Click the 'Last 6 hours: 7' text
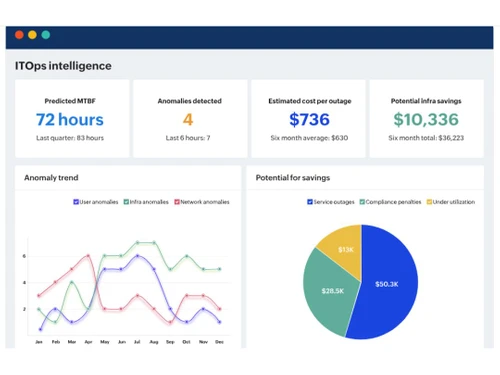The width and height of the screenshot is (500, 375). [188, 138]
